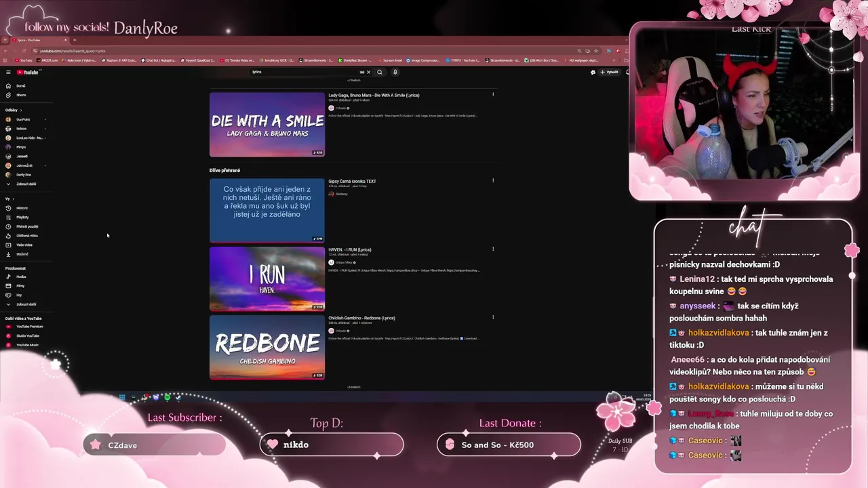
Task: Click the search magnifier button
Action: point(380,72)
